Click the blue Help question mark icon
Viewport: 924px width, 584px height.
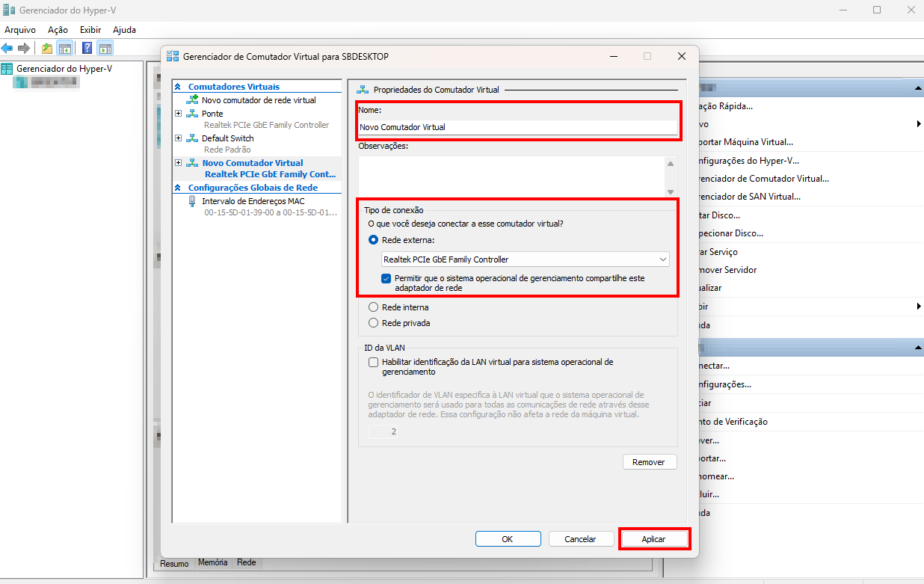87,49
